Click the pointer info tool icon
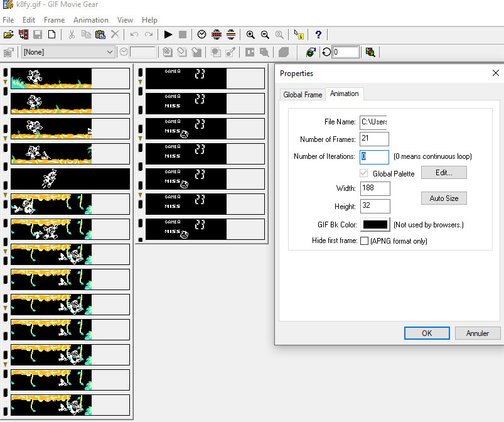 coord(299,35)
